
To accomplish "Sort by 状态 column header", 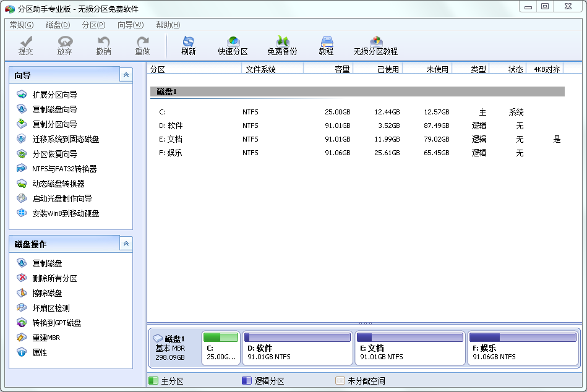I will [x=508, y=69].
